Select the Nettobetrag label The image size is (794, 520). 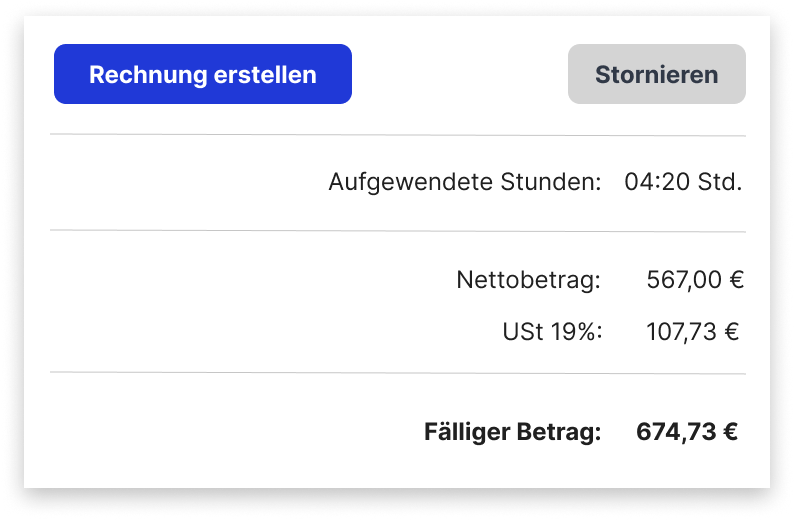528,280
